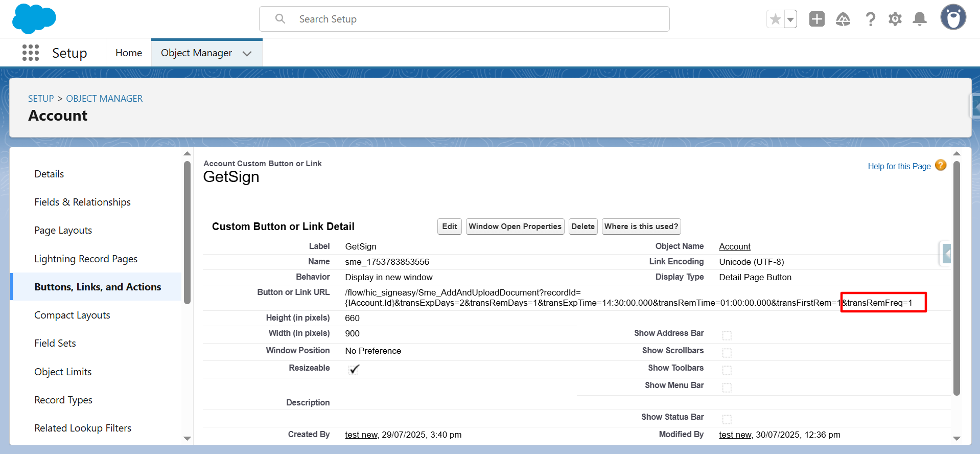
Task: Focus the Search Setup field
Action: click(464, 19)
